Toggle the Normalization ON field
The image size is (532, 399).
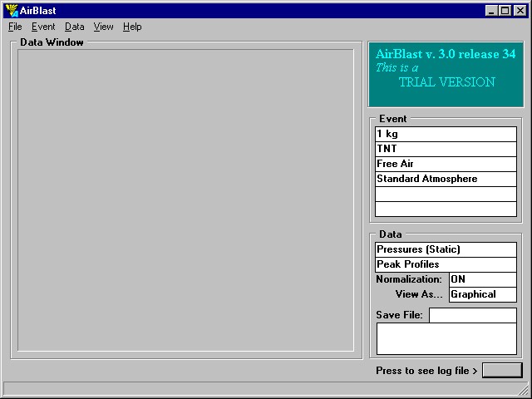pos(483,279)
